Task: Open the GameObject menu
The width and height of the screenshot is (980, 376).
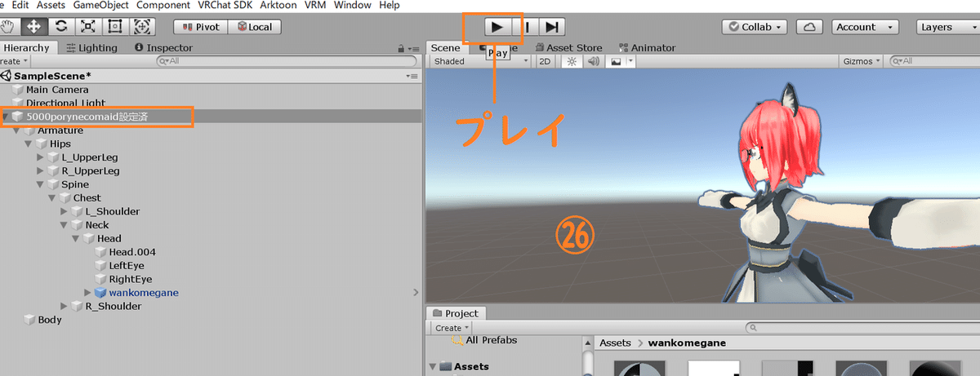Action: coord(101,5)
